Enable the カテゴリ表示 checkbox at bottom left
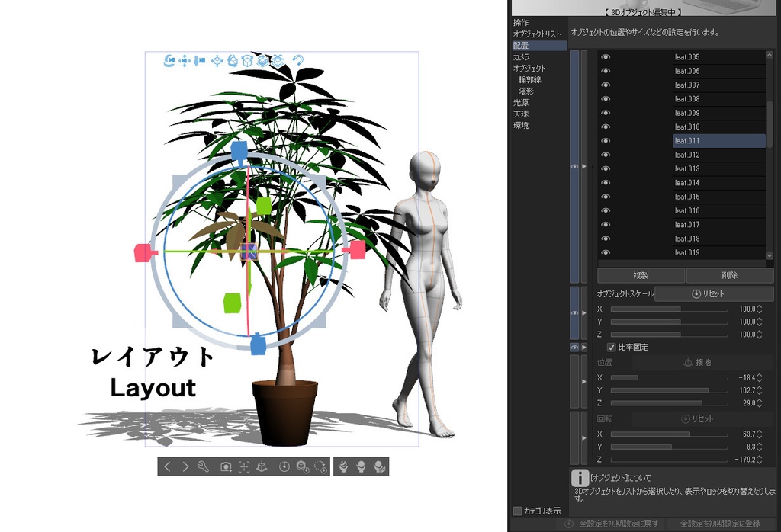Image resolution: width=781 pixels, height=532 pixels. (x=516, y=511)
